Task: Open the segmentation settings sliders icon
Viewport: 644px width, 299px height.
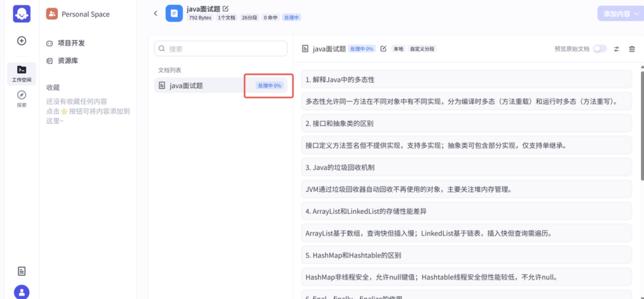Action: 617,49
